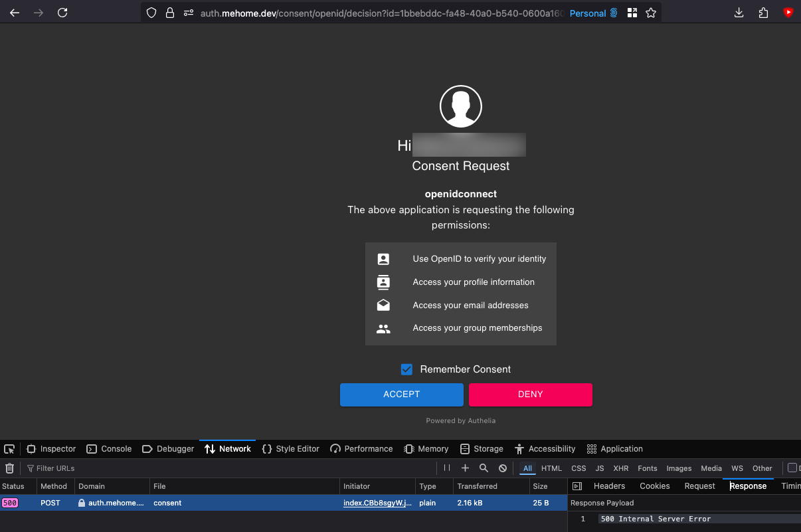The height and width of the screenshot is (532, 801).
Task: Click the 500 Internal Server Error payload text
Action: click(x=656, y=519)
